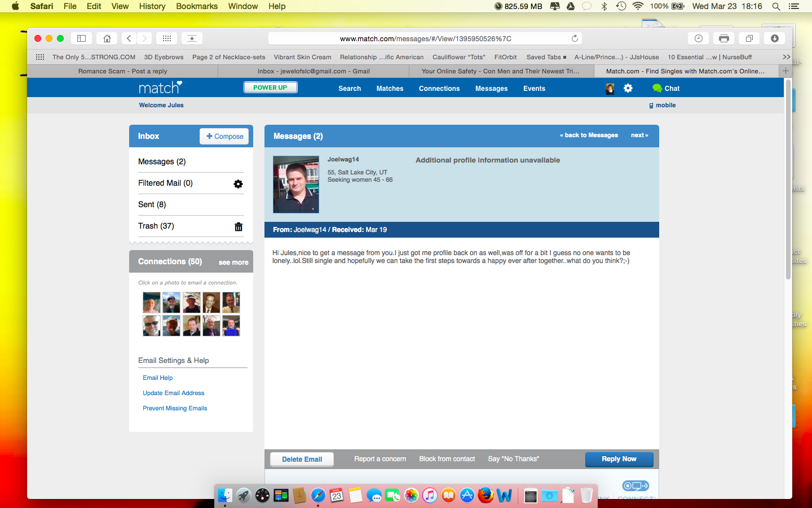Open Launchpad rocket in the Dock
812x508 pixels.
[x=244, y=495]
